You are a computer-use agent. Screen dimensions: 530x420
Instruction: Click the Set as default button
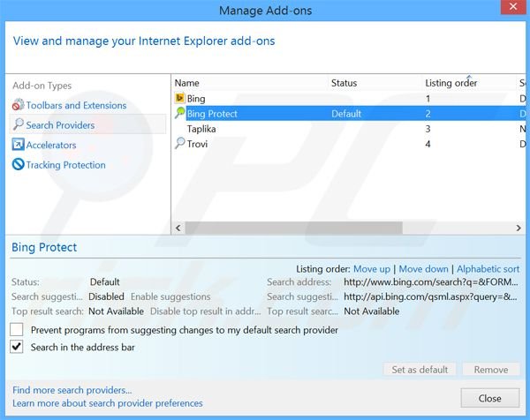click(x=420, y=370)
